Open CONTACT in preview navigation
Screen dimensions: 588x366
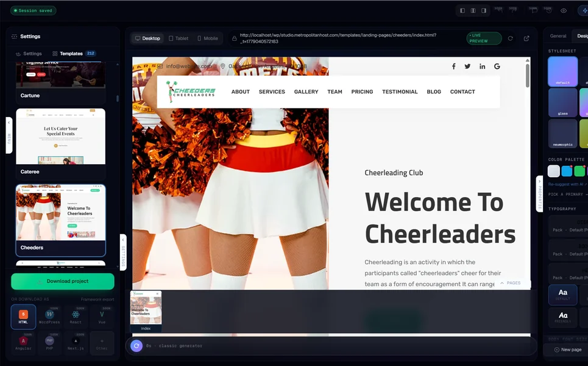coord(462,91)
